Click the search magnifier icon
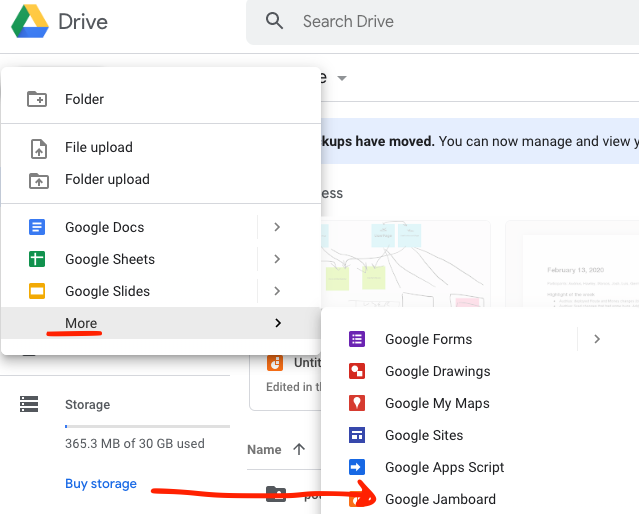Screen dimensions: 639x514 point(274,20)
